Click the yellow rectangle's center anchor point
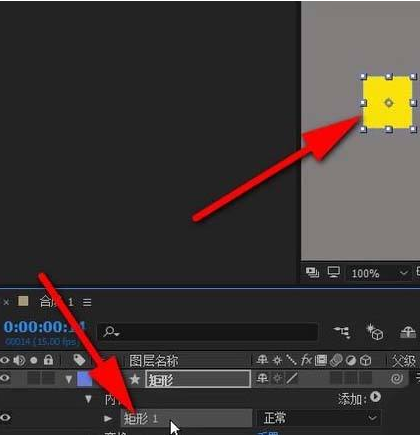The height and width of the screenshot is (436, 420). [389, 103]
